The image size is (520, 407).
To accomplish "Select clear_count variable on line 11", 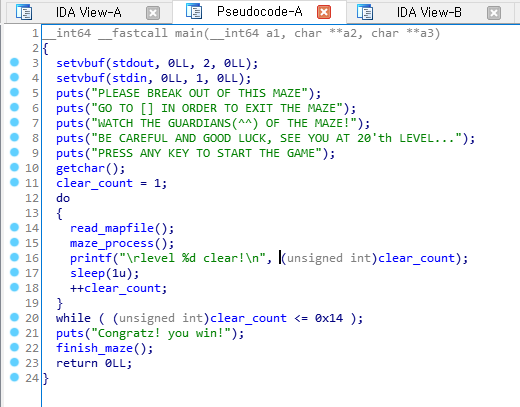I will (94, 183).
